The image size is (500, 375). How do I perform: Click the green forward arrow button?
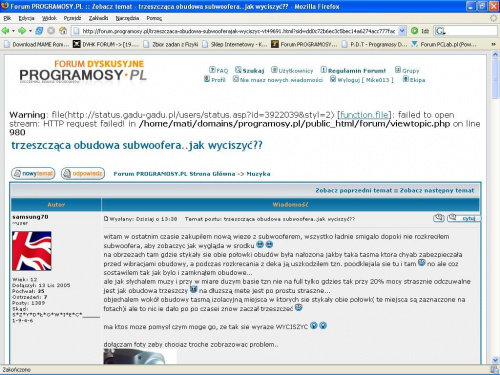coord(22,31)
